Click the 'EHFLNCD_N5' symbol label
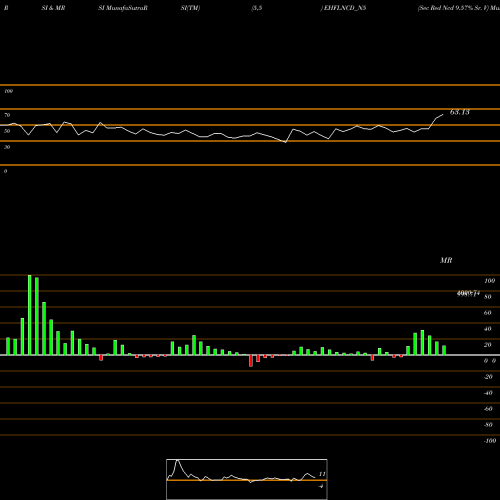 [x=344, y=8]
